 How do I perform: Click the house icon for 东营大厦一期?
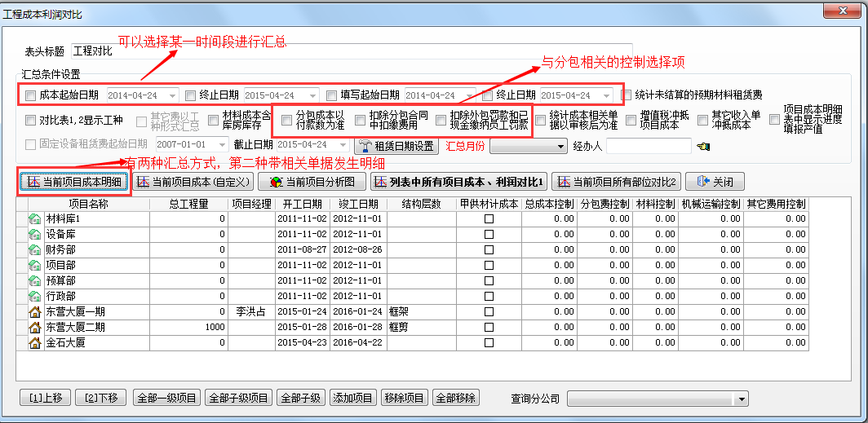(x=35, y=311)
